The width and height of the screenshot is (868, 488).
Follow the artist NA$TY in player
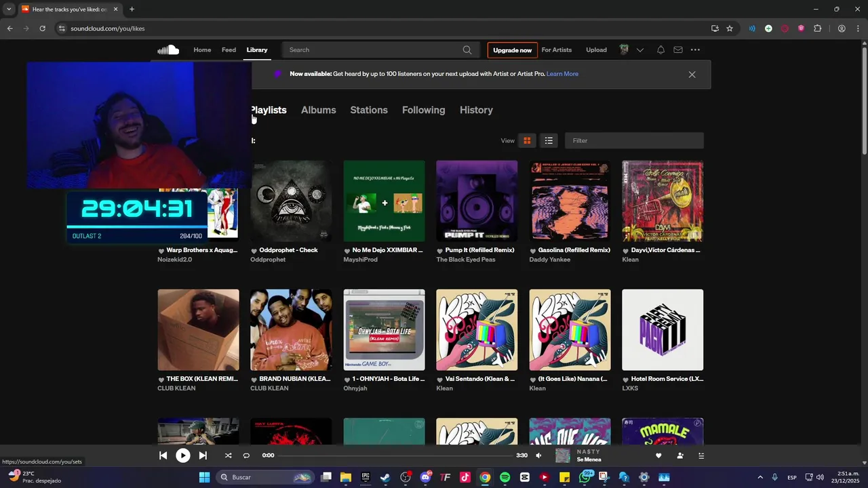[x=680, y=455]
